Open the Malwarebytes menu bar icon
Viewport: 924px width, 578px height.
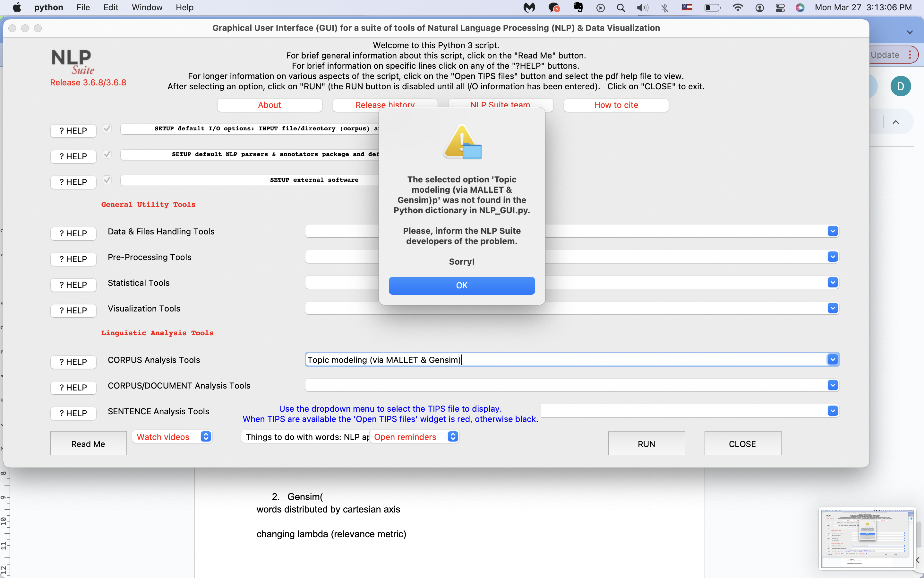(x=529, y=8)
